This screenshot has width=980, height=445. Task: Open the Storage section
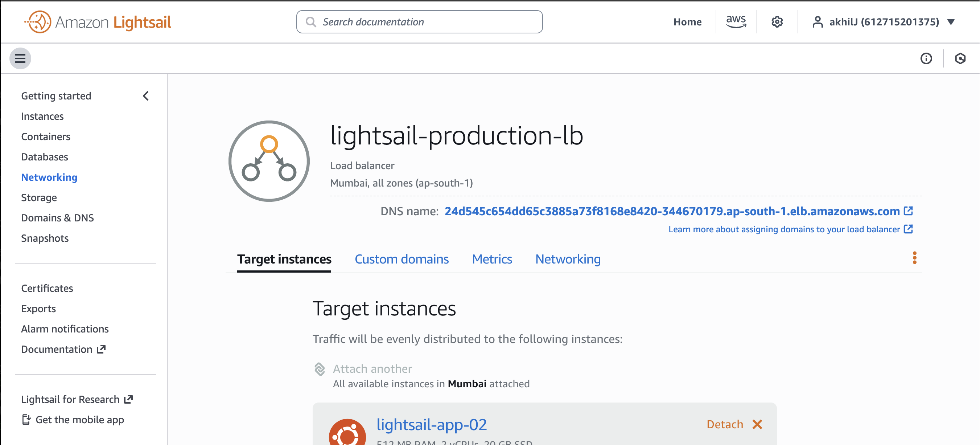coord(39,197)
